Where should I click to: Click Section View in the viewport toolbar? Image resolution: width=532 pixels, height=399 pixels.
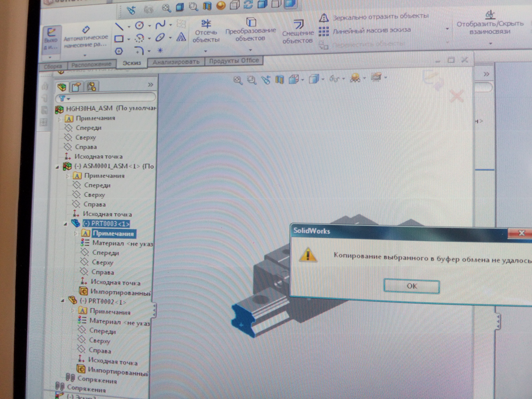pyautogui.click(x=280, y=79)
